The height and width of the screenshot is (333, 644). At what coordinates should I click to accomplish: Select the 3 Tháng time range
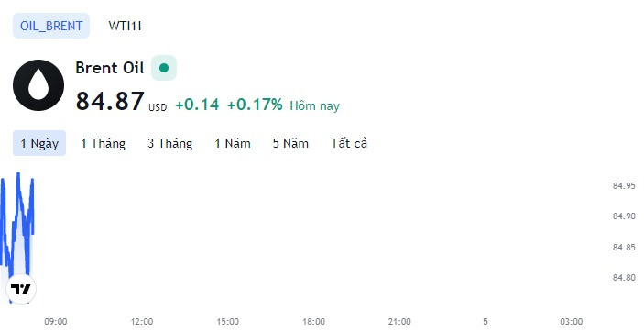[x=170, y=143]
